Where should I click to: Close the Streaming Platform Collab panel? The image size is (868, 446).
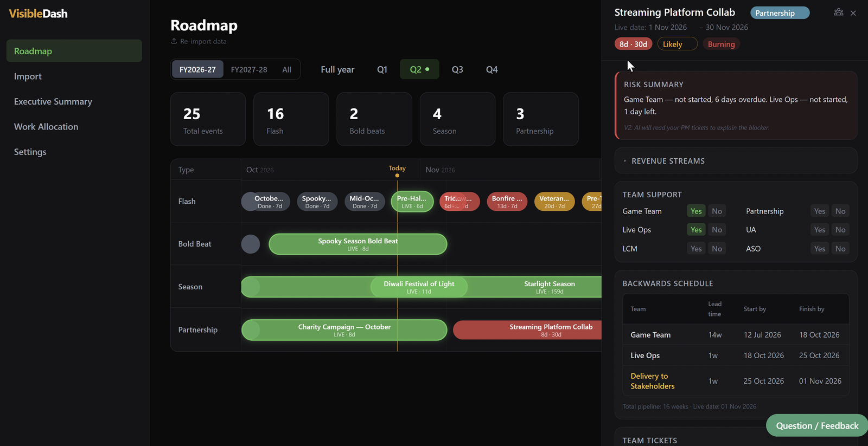point(853,13)
